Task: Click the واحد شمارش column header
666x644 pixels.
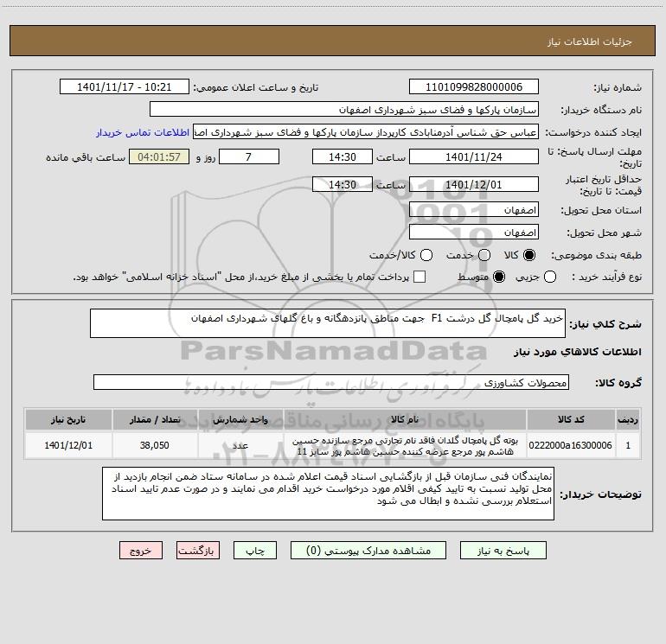Action: coord(240,419)
